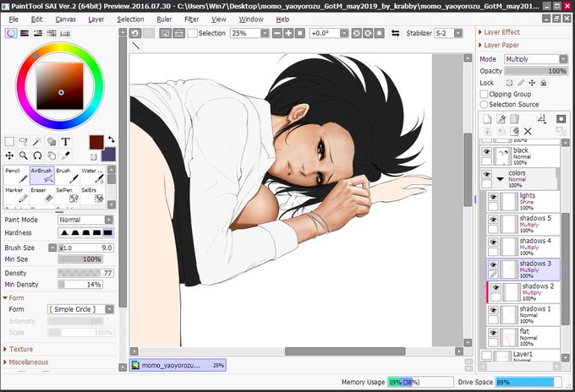Pick a shade in the color square
Screen dimensions: 575x392
point(60,85)
